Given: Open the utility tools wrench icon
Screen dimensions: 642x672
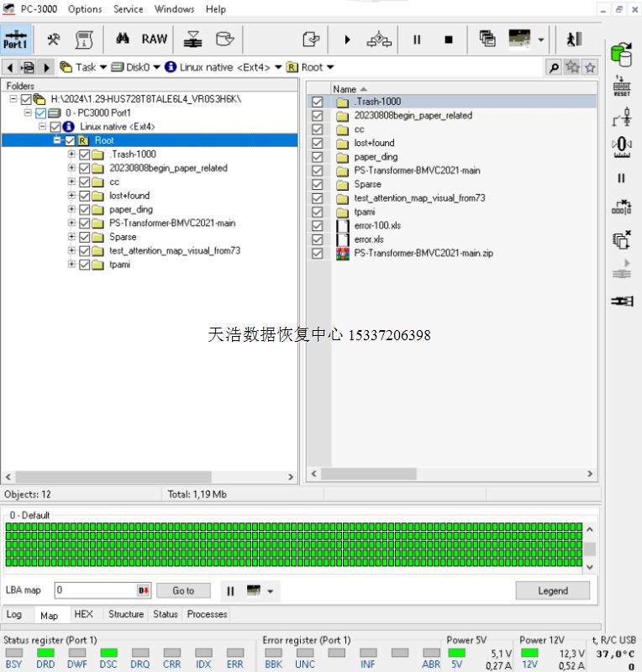Looking at the screenshot, I should [x=54, y=39].
